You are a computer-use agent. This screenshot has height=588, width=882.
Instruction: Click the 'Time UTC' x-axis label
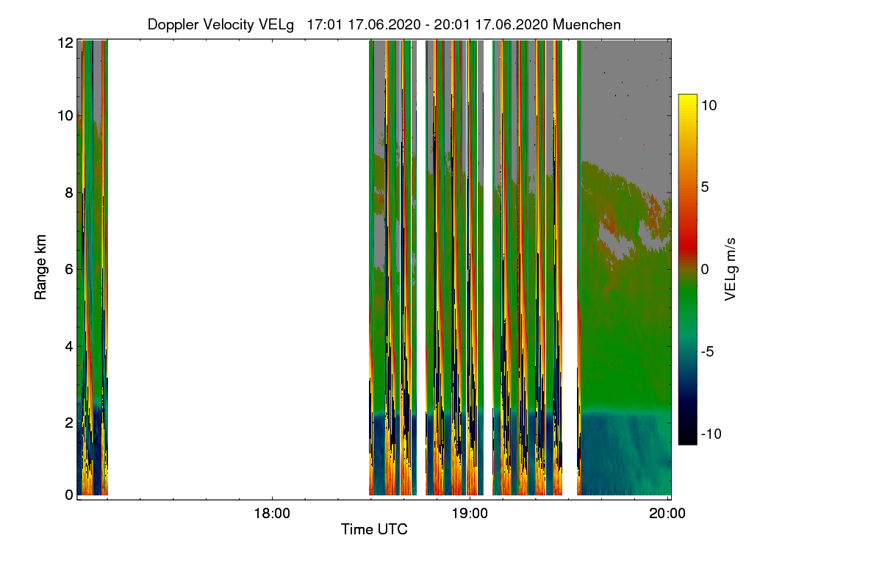pyautogui.click(x=374, y=528)
